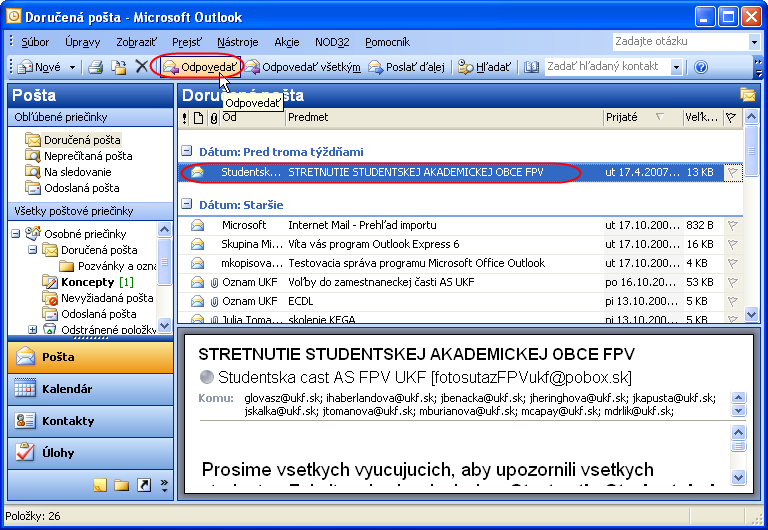Image resolution: width=768 pixels, height=530 pixels.
Task: Open the address book icon in toolbar
Action: click(532, 67)
